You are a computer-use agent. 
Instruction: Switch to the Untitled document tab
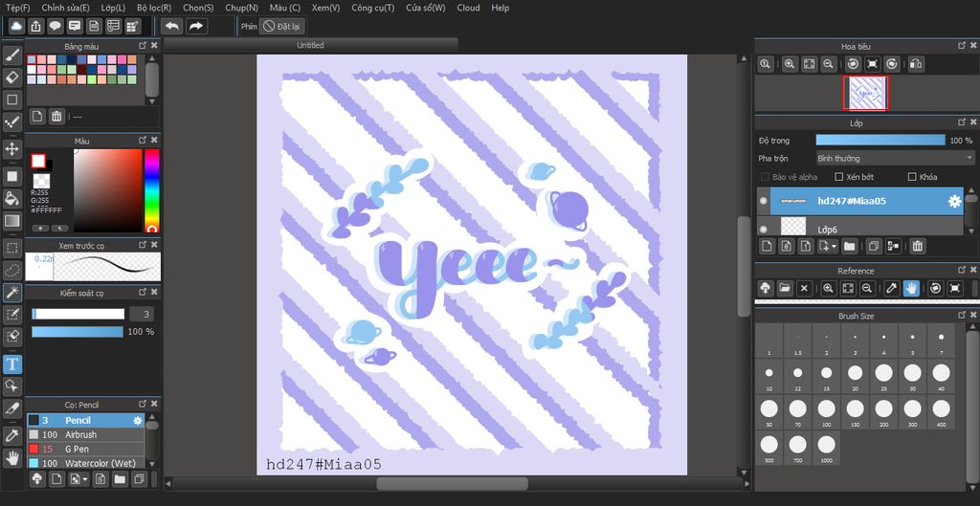[311, 45]
